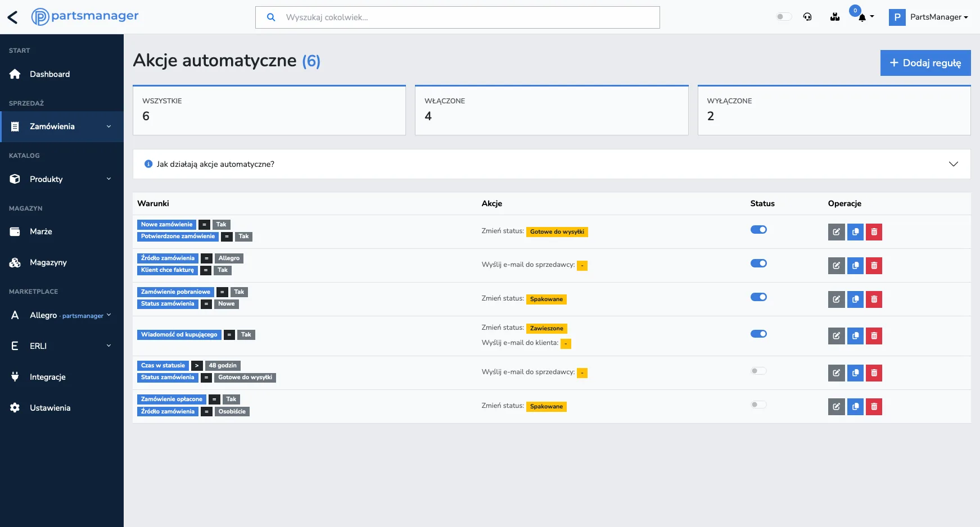The height and width of the screenshot is (527, 980).
Task: Delete the Źródło zamówienia Allegro rule
Action: click(x=874, y=265)
